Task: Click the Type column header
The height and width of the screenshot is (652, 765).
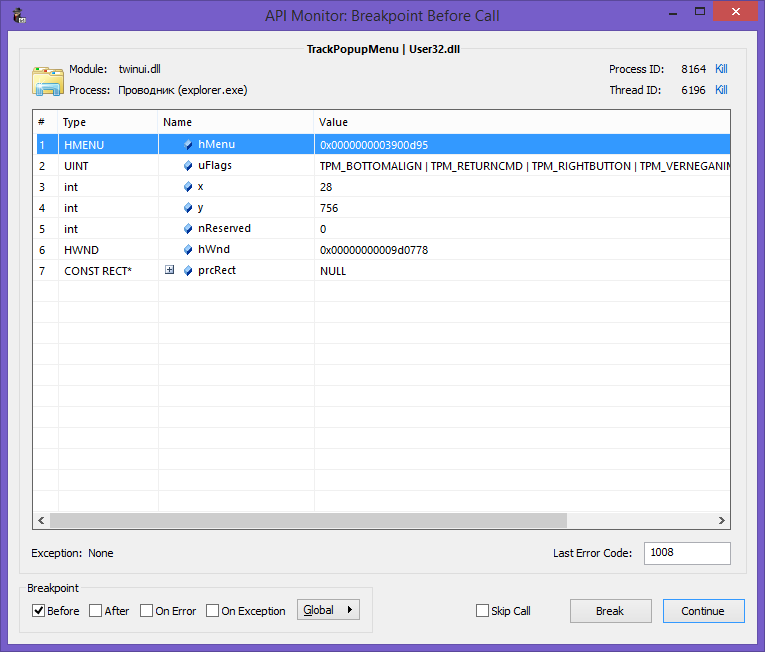Action: [x=108, y=122]
